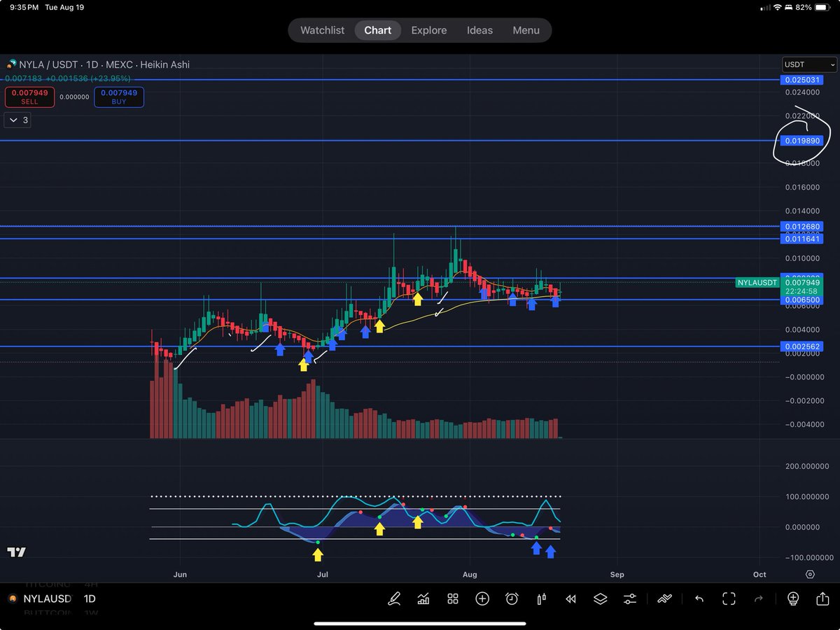840x630 pixels.
Task: Tap the 0.016000 price scale value
Action: [x=802, y=188]
